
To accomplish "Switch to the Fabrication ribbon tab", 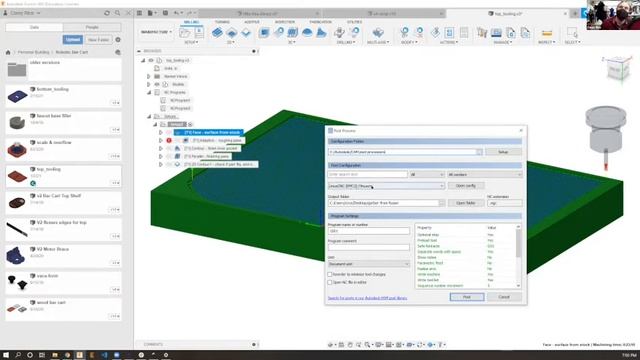I will 320,22.
